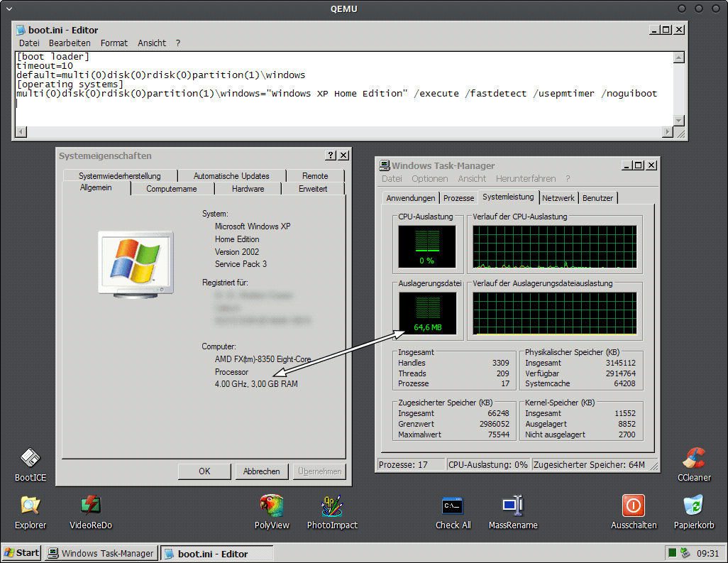728x563 pixels.
Task: Click inside the boot.ini text area
Action: pyautogui.click(x=344, y=89)
